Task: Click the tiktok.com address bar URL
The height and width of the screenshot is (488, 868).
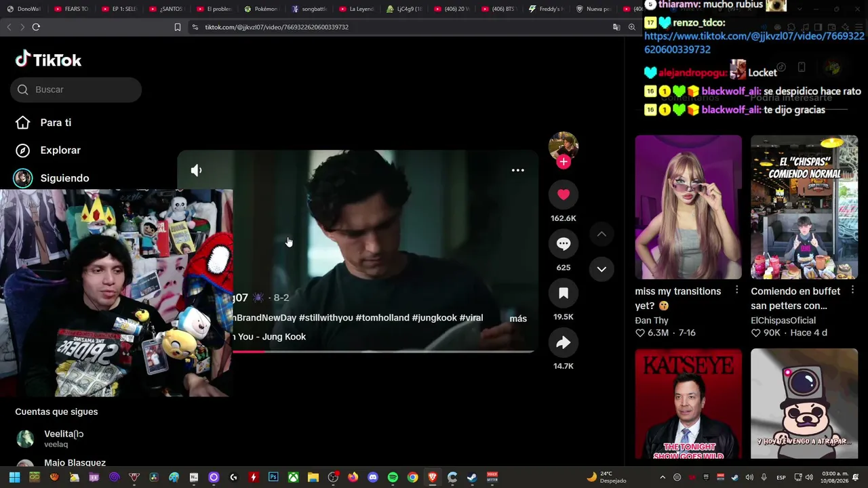Action: pos(277,27)
